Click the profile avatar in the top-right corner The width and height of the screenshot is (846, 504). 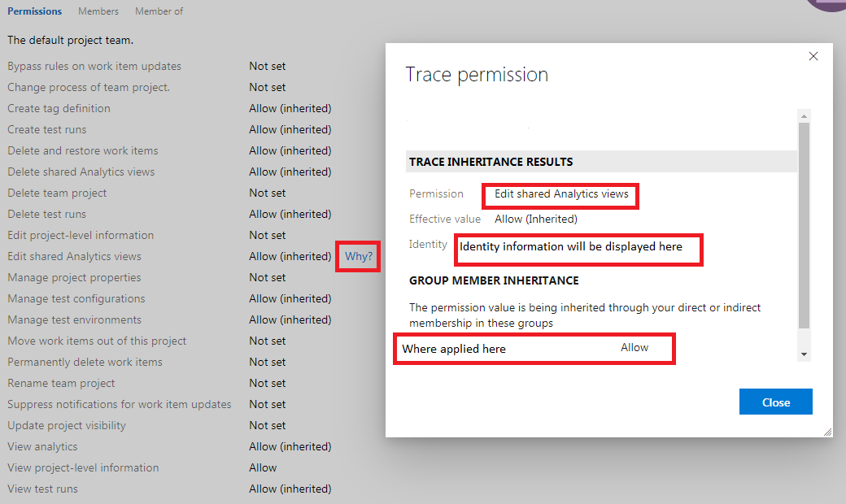click(x=828, y=5)
